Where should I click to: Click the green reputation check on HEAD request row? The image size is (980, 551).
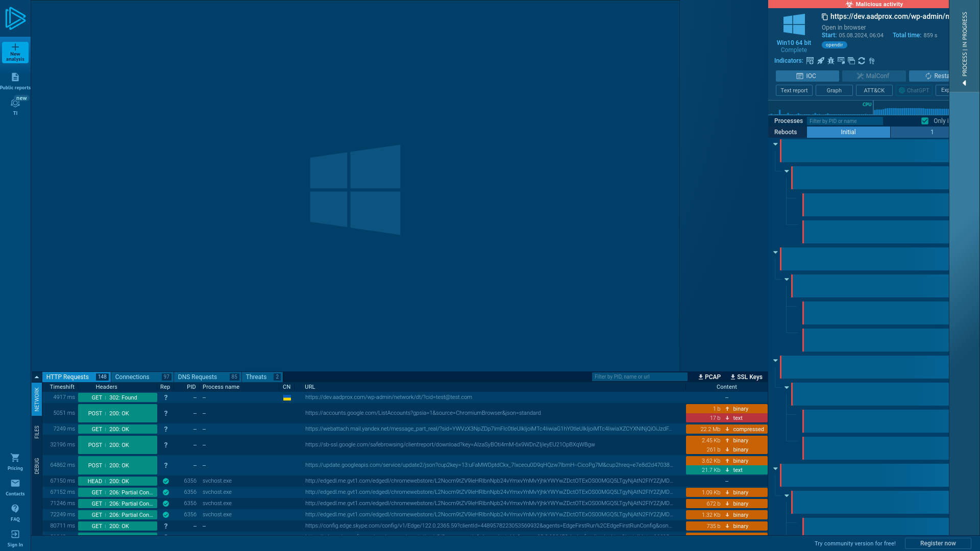tap(165, 481)
